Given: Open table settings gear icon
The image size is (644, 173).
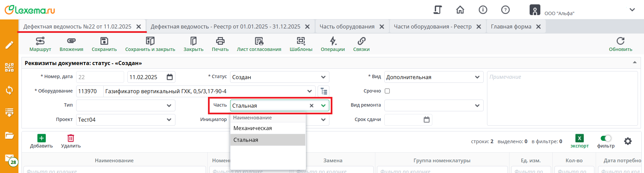Looking at the screenshot, I should tap(628, 141).
